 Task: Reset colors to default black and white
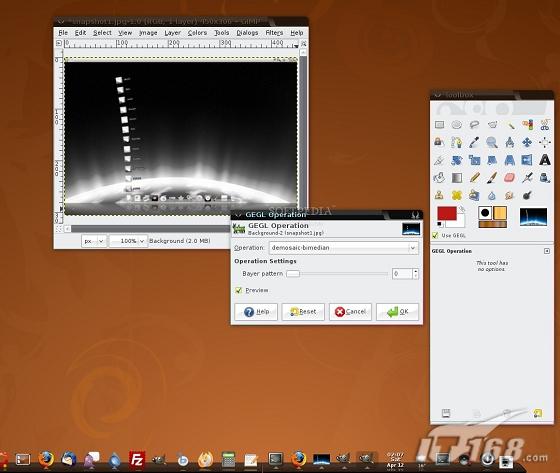439,224
